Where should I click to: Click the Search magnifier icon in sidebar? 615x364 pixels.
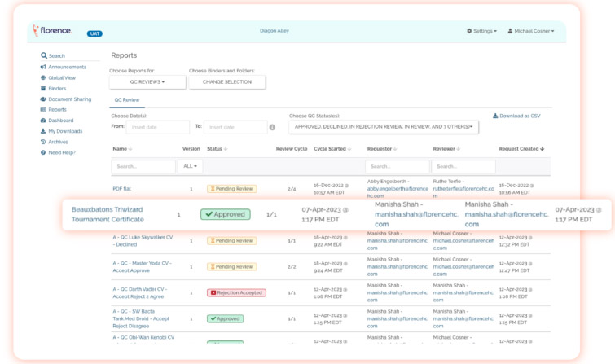coord(44,56)
